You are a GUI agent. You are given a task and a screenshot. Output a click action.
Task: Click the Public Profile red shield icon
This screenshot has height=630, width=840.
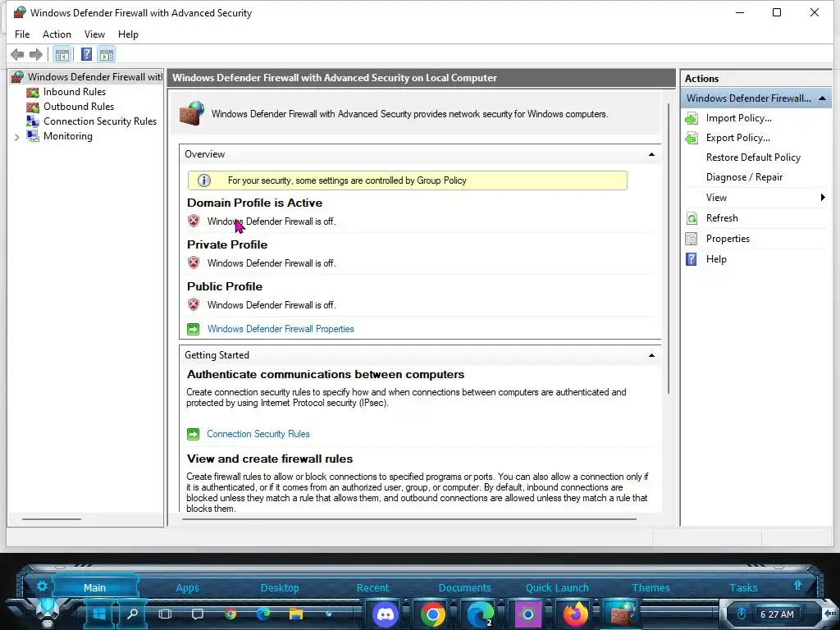(194, 304)
